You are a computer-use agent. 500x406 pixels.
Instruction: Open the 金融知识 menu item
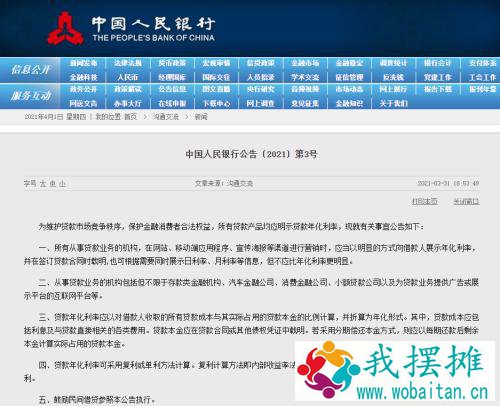[x=349, y=104]
